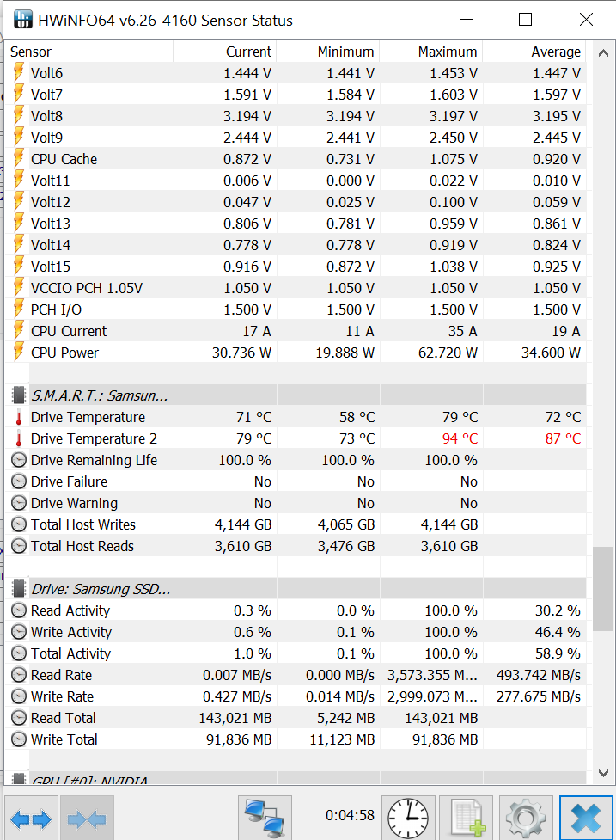The height and width of the screenshot is (840, 616).
Task: Select the CPU Cache voltage row
Action: point(64,159)
